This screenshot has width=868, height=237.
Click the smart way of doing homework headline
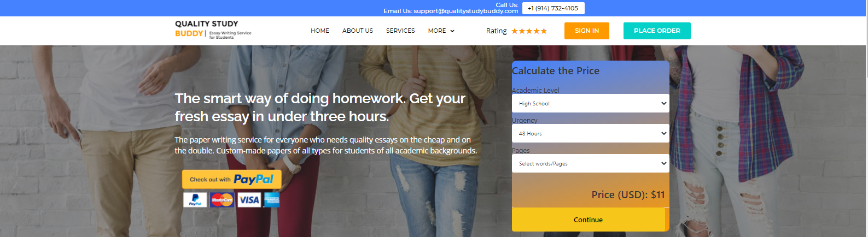click(320, 107)
